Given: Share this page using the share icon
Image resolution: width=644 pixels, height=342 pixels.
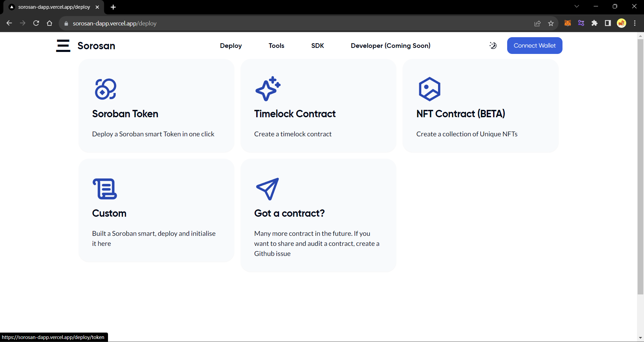Looking at the screenshot, I should pyautogui.click(x=537, y=23).
